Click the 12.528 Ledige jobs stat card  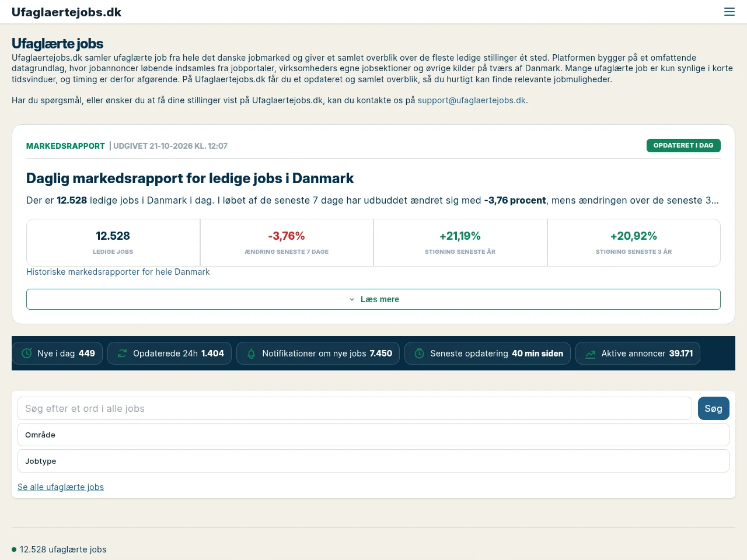[x=113, y=243]
